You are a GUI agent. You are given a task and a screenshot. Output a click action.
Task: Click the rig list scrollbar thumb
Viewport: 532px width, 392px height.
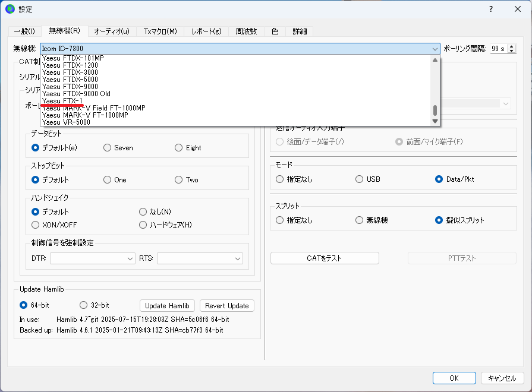(x=435, y=110)
